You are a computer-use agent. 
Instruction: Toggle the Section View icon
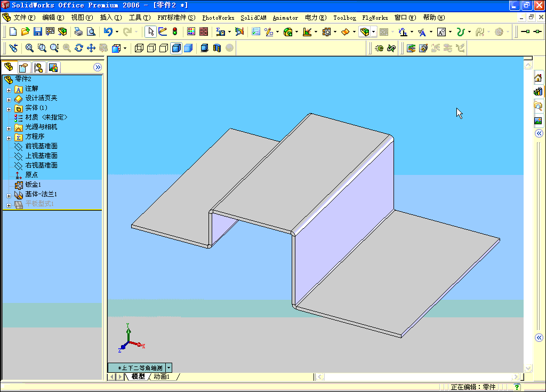(217, 48)
